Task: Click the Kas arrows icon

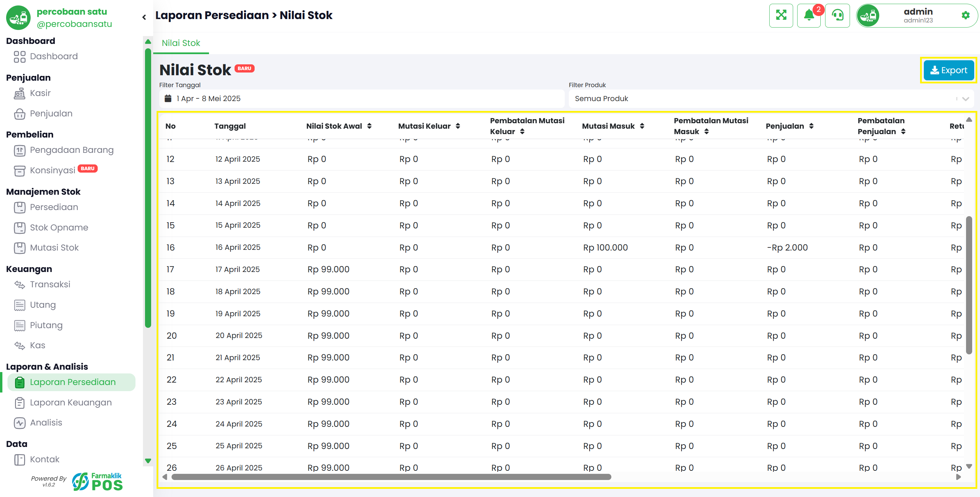Action: (19, 346)
